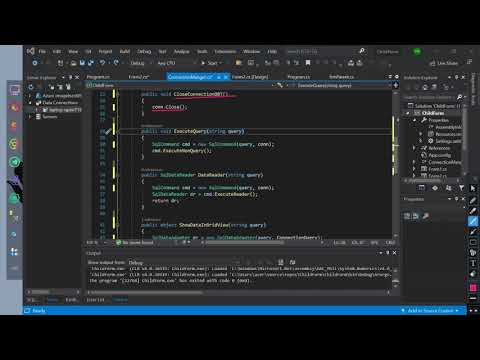Click the bookmark toolbar icon
480x360 pixels.
(x=308, y=63)
